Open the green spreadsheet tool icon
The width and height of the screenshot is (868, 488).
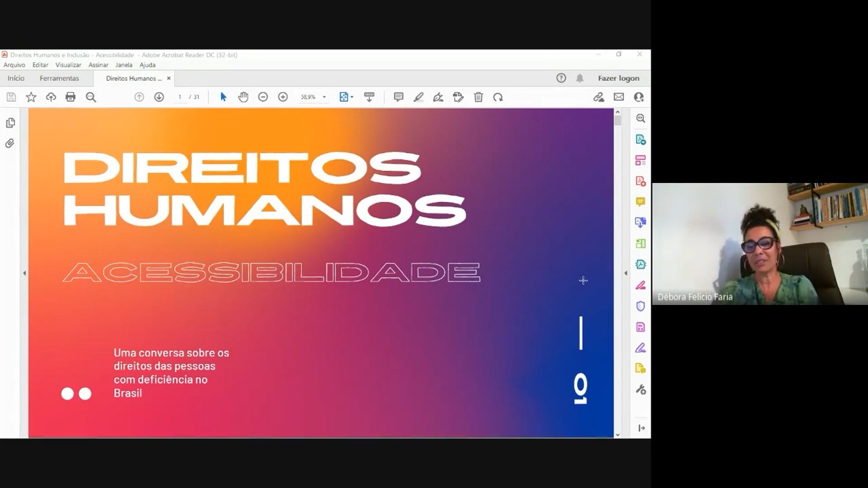pos(641,243)
